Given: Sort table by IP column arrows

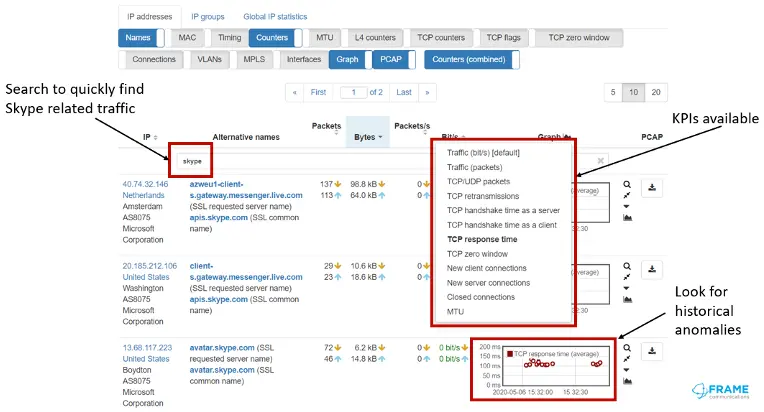Looking at the screenshot, I should click(155, 137).
